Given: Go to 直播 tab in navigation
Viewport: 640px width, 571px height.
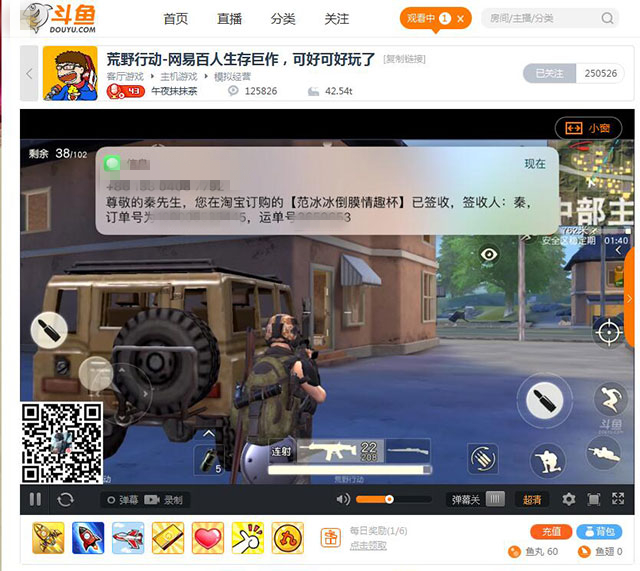Looking at the screenshot, I should tap(229, 19).
